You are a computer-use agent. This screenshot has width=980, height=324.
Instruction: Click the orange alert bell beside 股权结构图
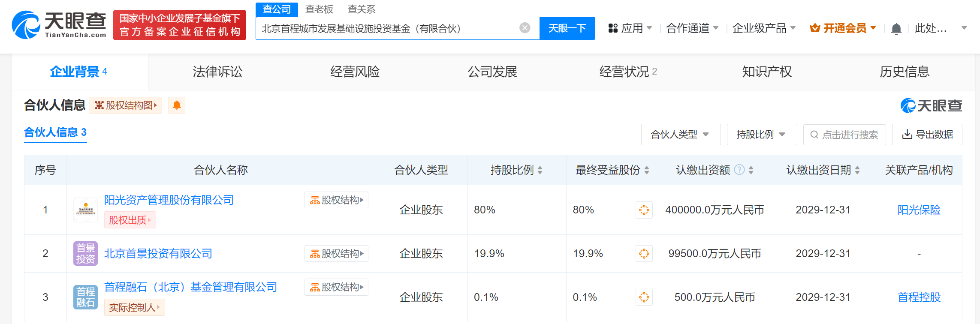[176, 105]
